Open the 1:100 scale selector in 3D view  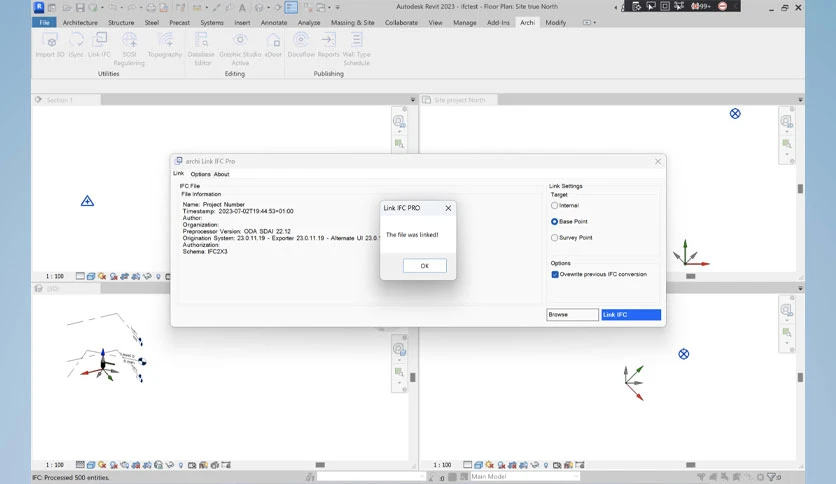point(54,465)
